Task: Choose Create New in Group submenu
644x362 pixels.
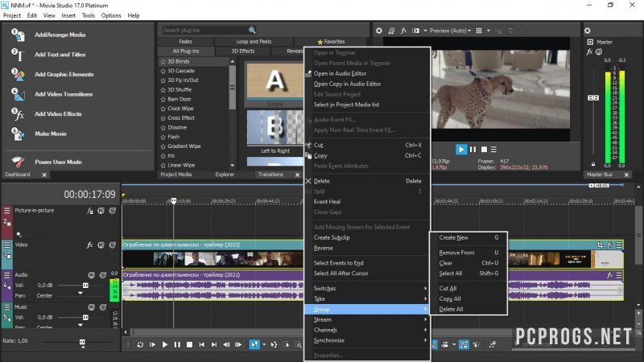Action: pyautogui.click(x=454, y=237)
